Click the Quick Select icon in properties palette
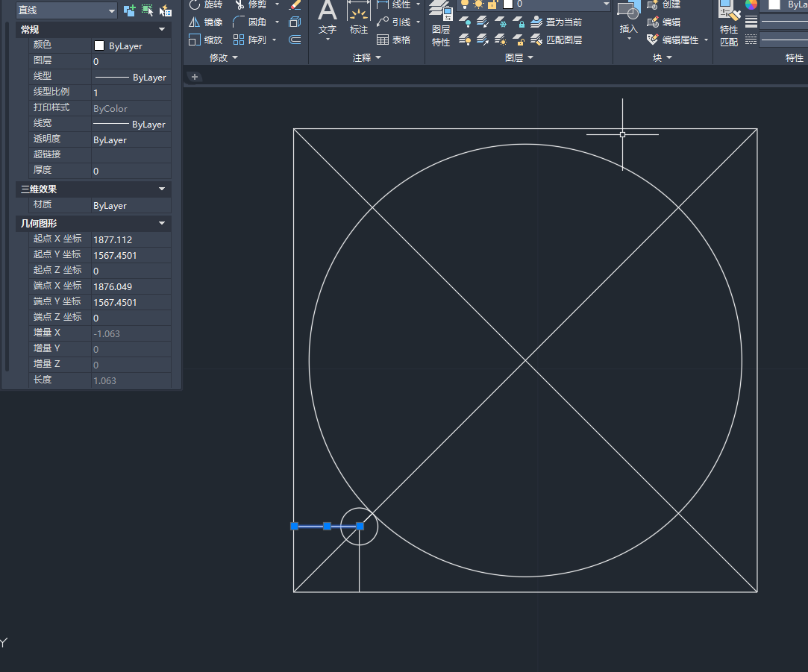 166,10
